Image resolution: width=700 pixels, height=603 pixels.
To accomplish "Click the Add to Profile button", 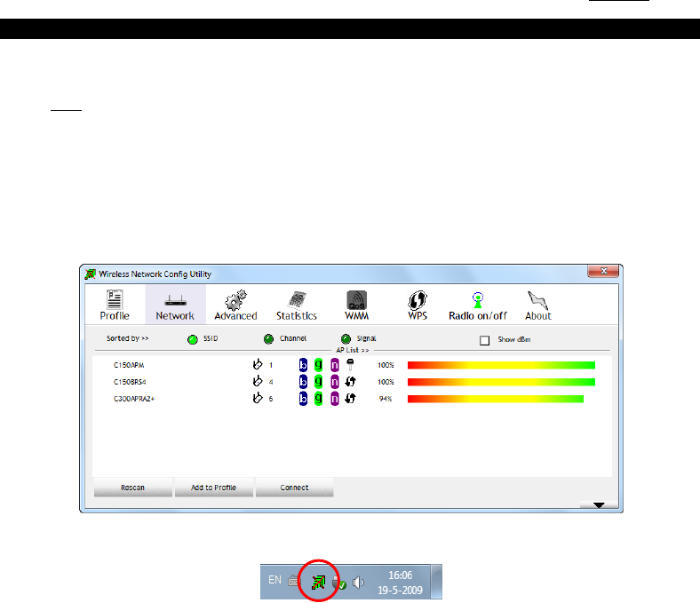I will (214, 488).
